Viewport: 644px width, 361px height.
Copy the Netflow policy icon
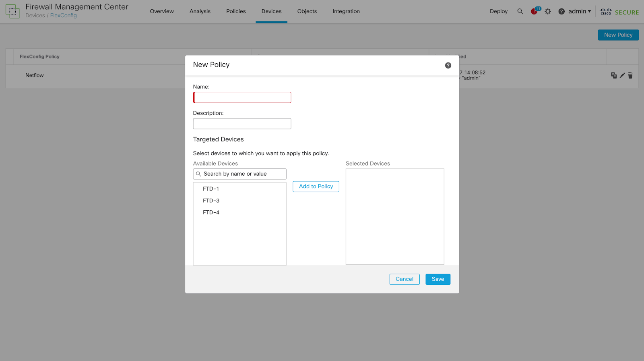[614, 75]
